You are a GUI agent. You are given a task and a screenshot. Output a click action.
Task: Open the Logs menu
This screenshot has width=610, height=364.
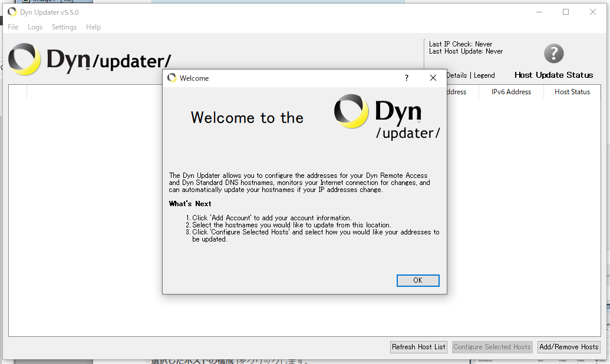(35, 27)
